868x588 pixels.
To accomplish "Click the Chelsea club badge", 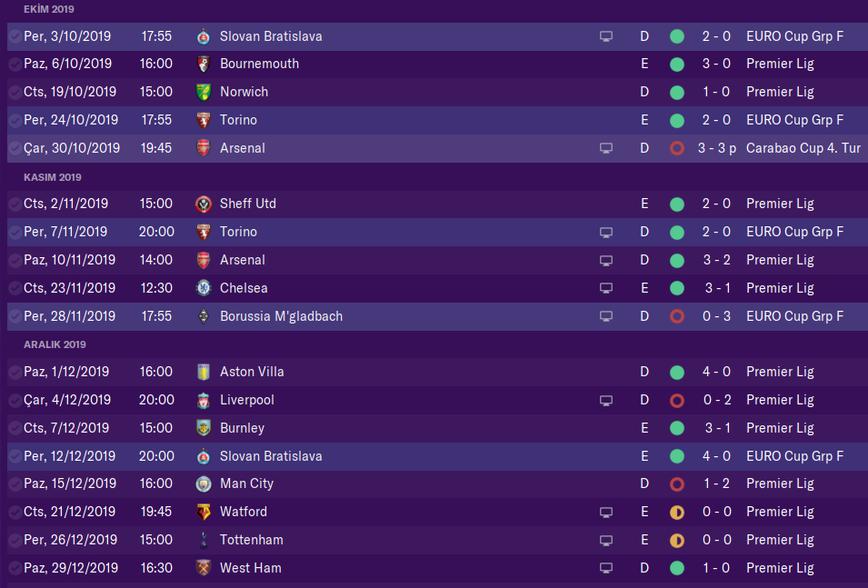I will [204, 288].
